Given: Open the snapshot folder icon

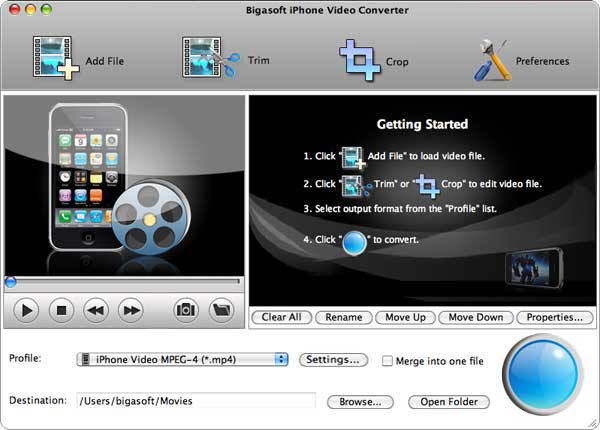Looking at the screenshot, I should [x=222, y=309].
